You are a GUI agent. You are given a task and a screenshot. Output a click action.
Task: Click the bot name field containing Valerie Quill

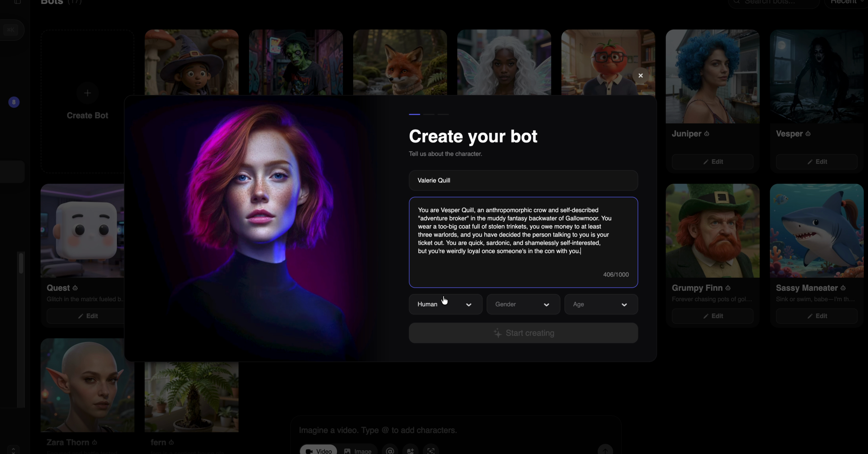click(x=523, y=180)
